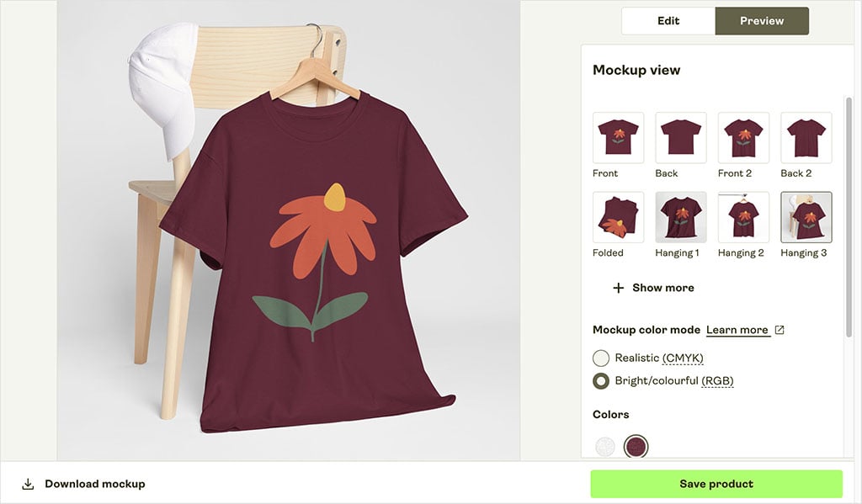Viewport: 862px width, 504px height.
Task: Click the plus icon next to Show more
Action: pos(618,288)
